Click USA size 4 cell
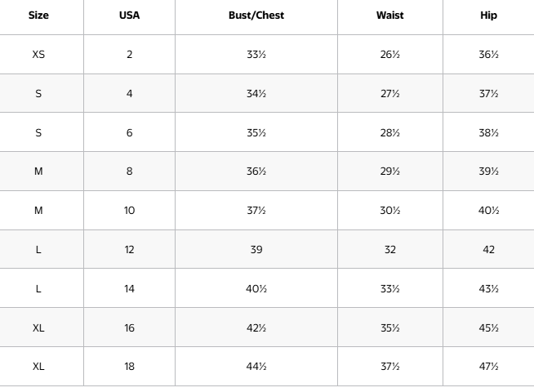534x392 pixels. tap(129, 94)
